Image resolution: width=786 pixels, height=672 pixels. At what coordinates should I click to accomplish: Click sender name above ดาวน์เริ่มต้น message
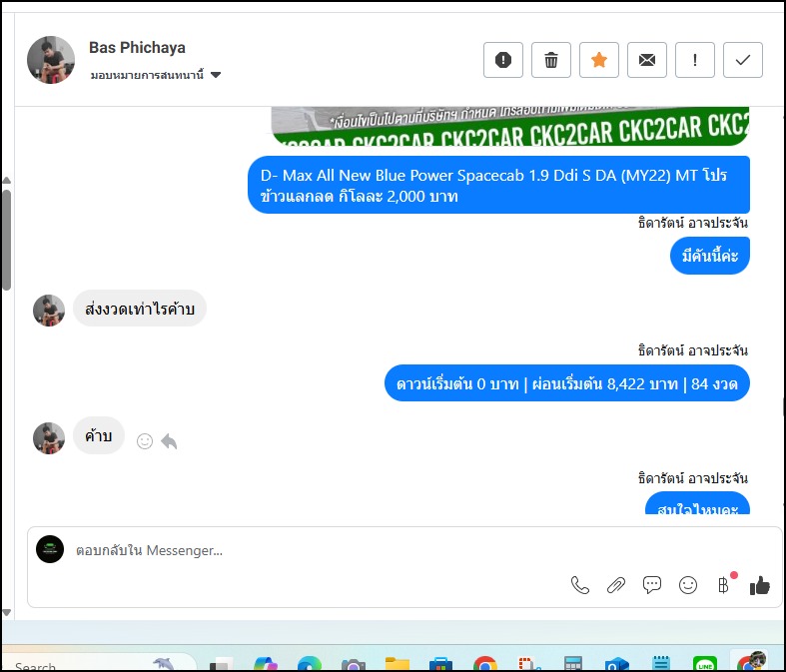point(693,350)
